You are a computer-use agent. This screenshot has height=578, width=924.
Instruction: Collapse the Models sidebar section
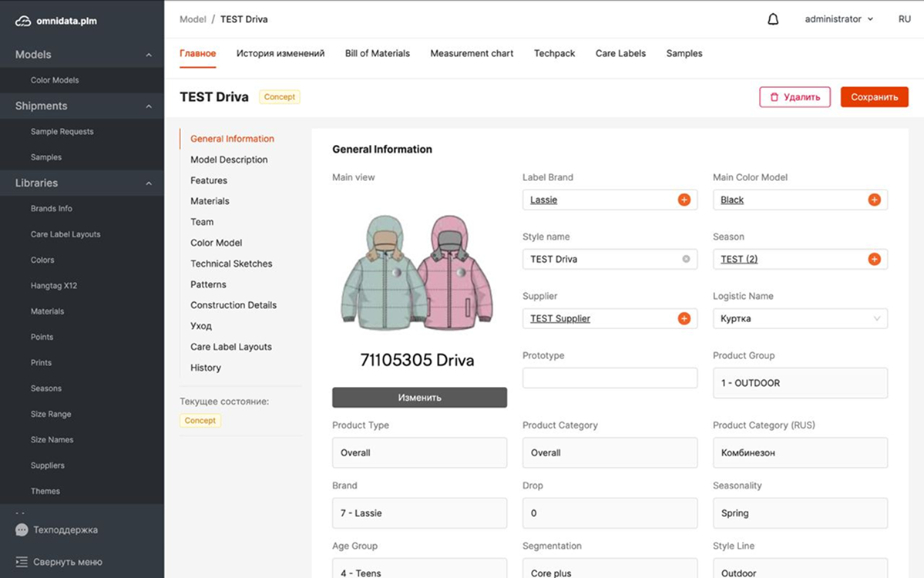click(149, 55)
